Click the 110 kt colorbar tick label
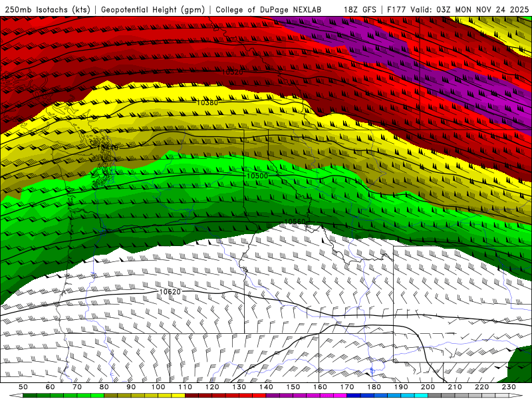This screenshot has height=399, width=532. tap(185, 387)
